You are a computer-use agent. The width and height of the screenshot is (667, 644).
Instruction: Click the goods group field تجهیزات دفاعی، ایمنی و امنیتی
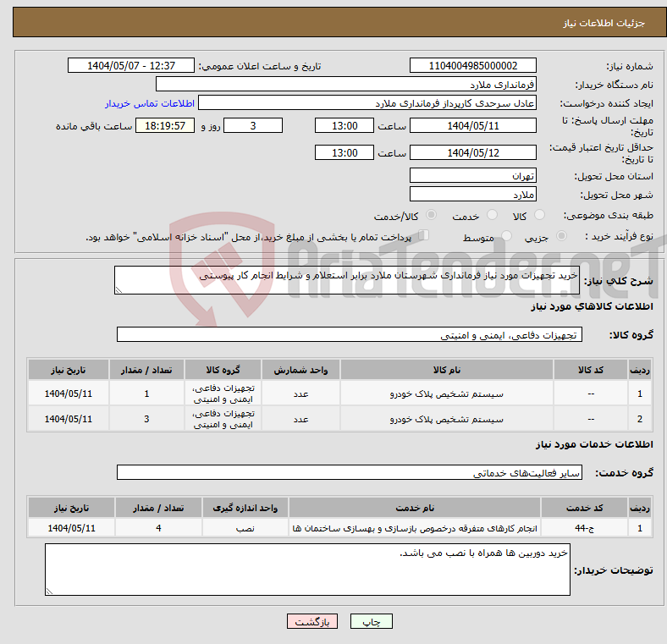click(350, 334)
